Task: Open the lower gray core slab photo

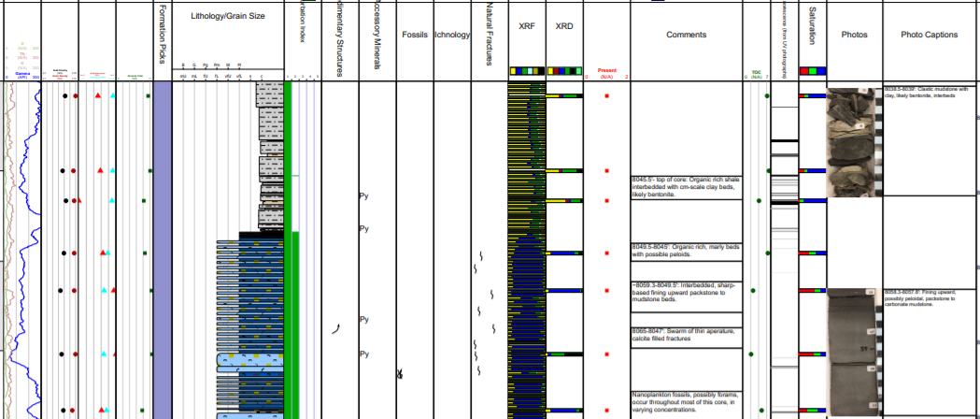Action: pyautogui.click(x=854, y=351)
